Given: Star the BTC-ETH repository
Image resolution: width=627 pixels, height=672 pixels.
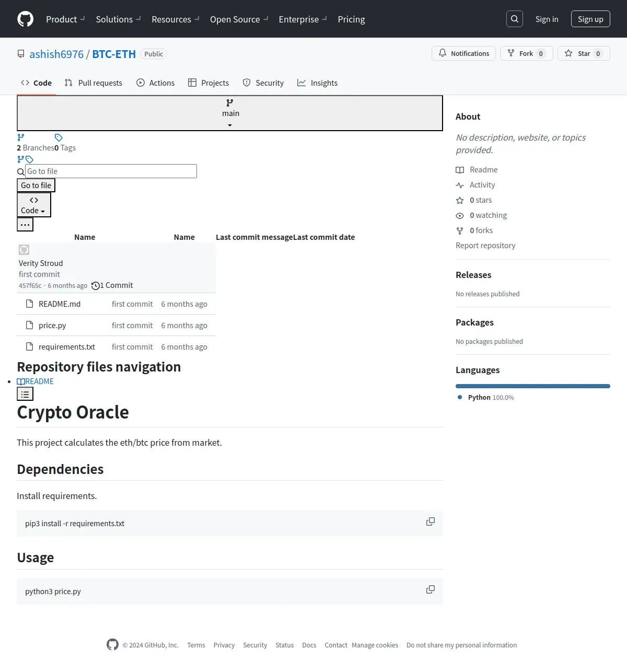Looking at the screenshot, I should [584, 53].
